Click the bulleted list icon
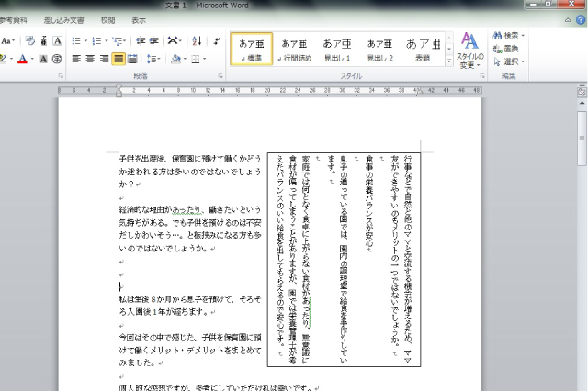The image size is (588, 391). 76,40
